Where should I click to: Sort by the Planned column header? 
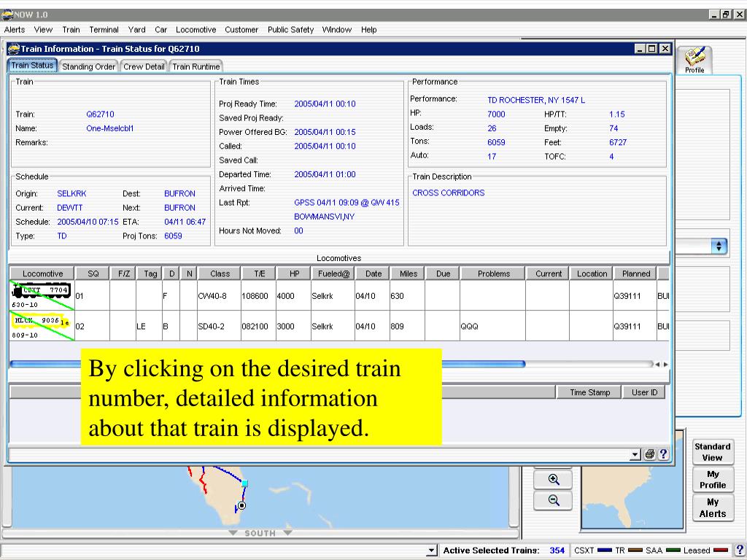tap(636, 274)
